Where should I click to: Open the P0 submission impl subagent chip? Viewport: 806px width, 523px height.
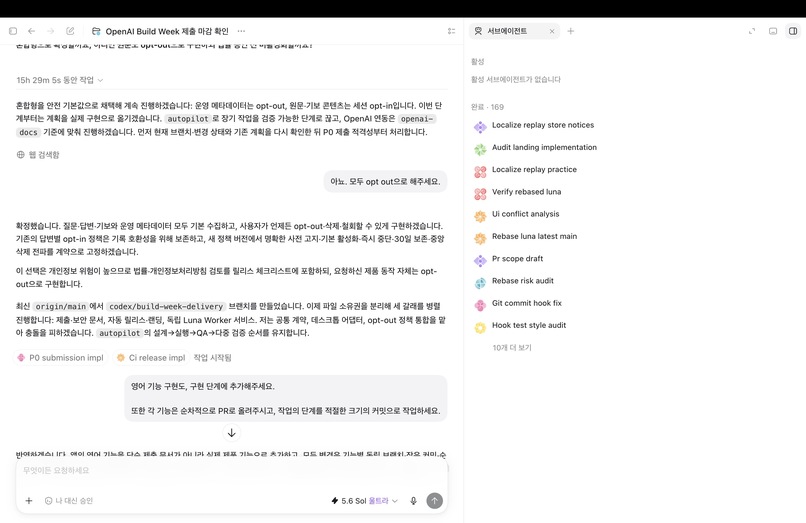click(61, 358)
